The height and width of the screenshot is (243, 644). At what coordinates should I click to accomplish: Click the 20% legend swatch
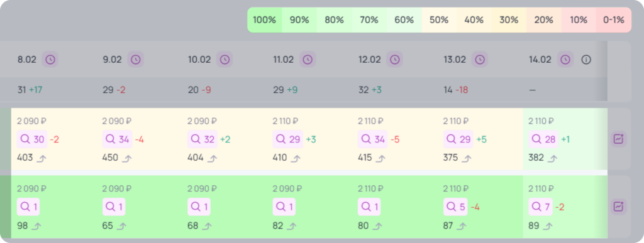point(544,19)
